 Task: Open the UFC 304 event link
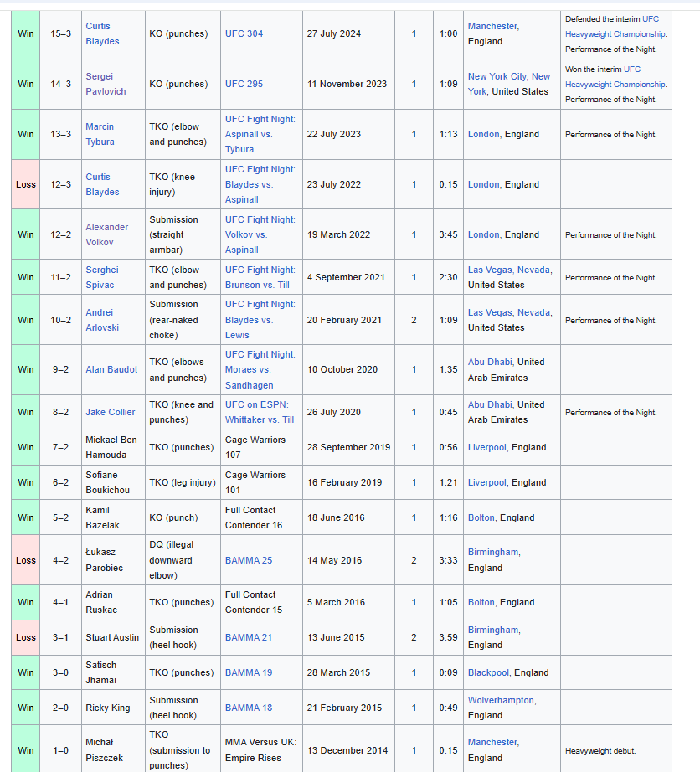click(x=244, y=33)
